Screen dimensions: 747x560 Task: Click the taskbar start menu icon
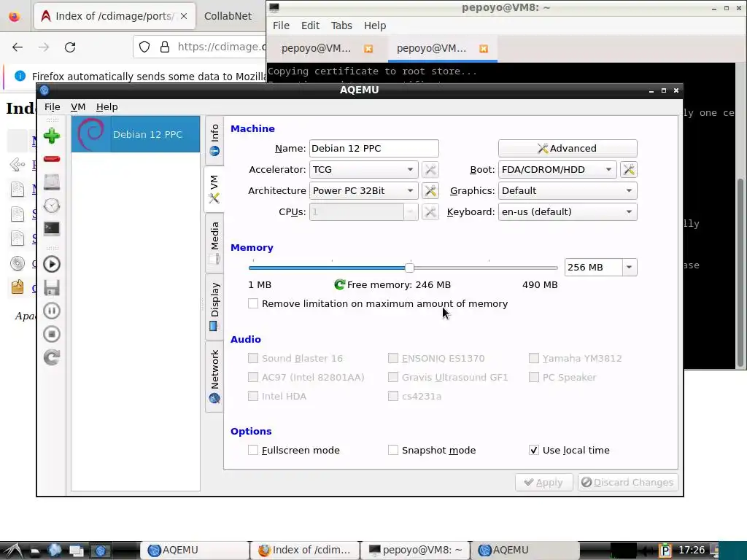tap(12, 551)
